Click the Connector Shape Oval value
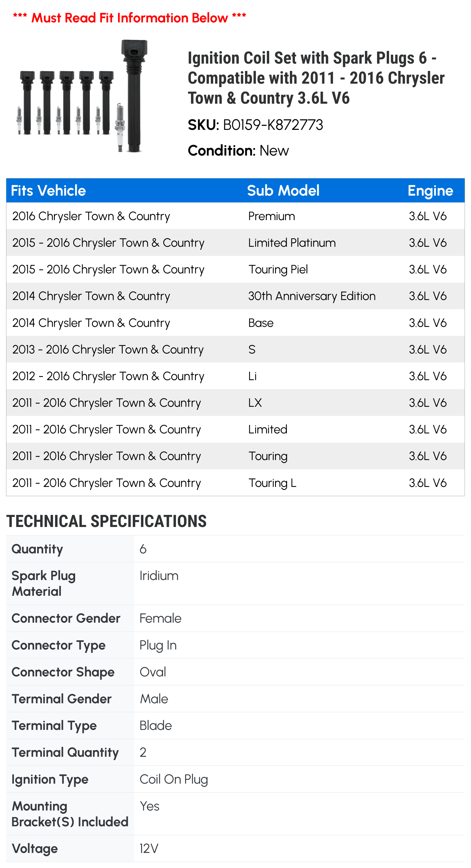 [153, 672]
